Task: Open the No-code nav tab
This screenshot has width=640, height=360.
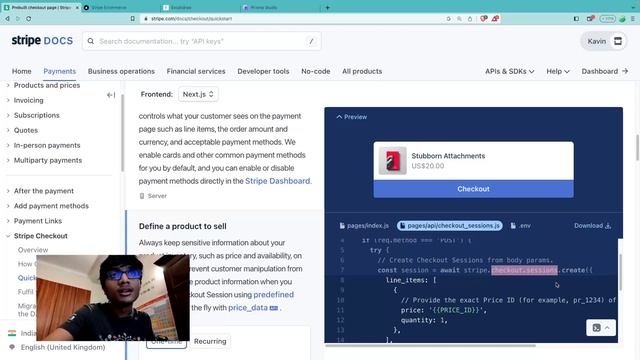Action: (316, 71)
